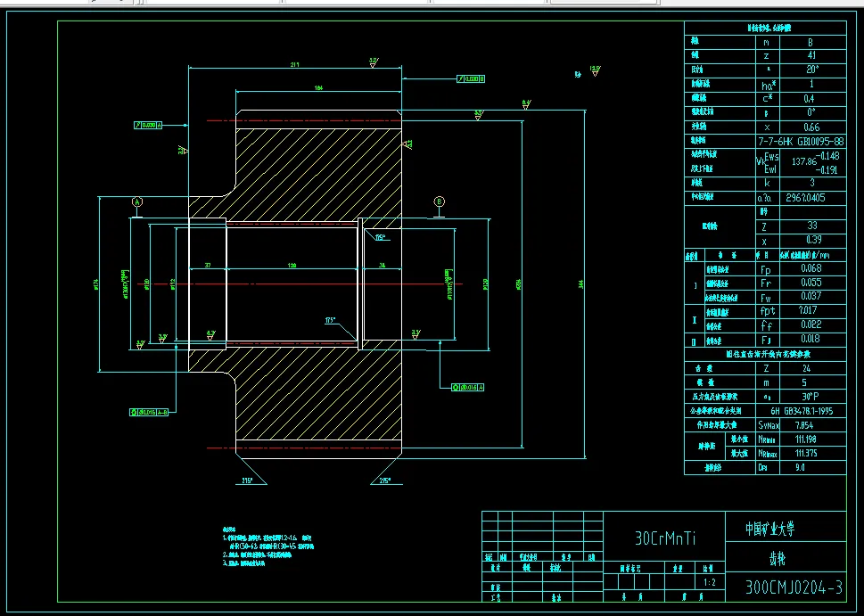Screen dimensions: 864x616
Task: Select datum circle B
Action: (440, 201)
